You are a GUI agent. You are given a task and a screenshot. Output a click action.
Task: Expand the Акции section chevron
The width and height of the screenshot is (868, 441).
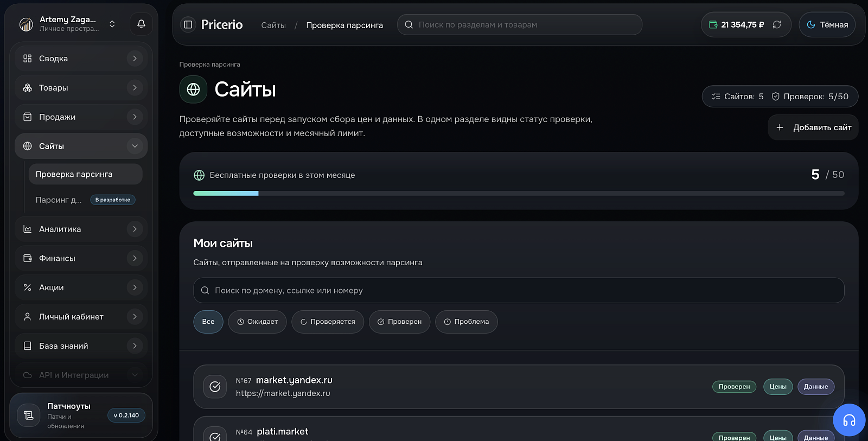pyautogui.click(x=135, y=288)
